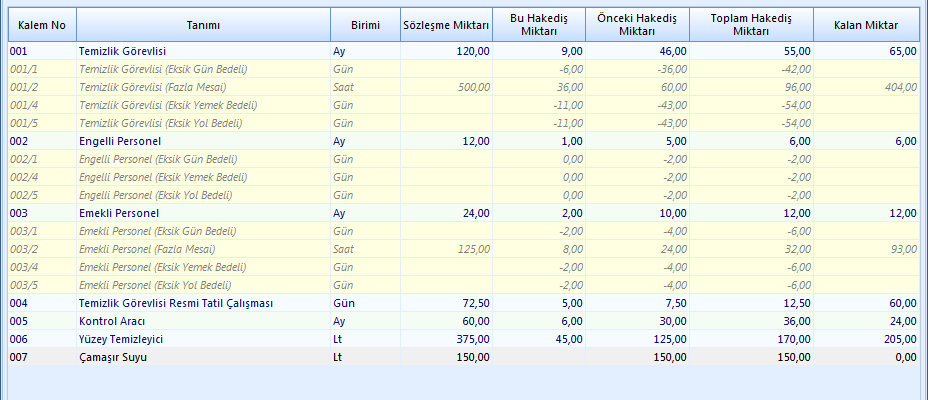
Task: Select Engelli Personel (Eksik Yemek Bedeli) row
Action: pyautogui.click(x=162, y=177)
